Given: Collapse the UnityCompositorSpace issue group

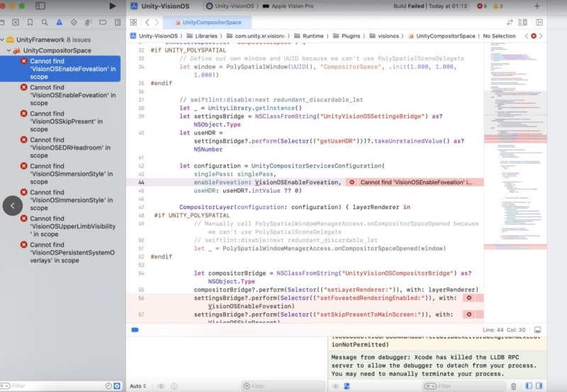Looking at the screenshot, I should point(10,50).
